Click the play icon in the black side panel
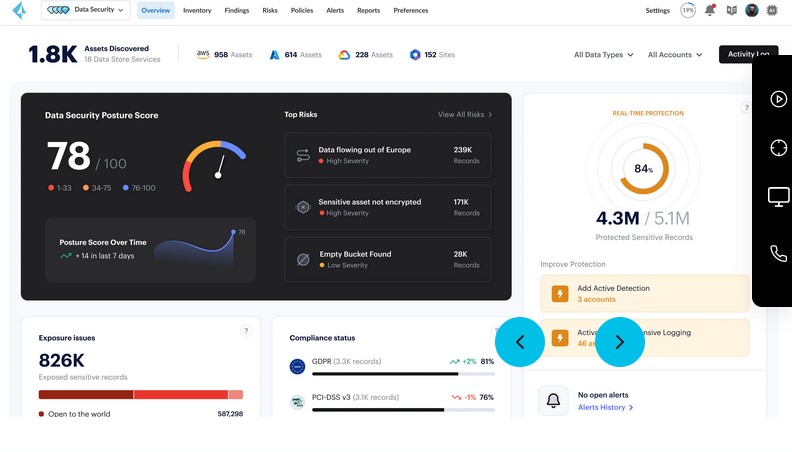 pyautogui.click(x=778, y=99)
